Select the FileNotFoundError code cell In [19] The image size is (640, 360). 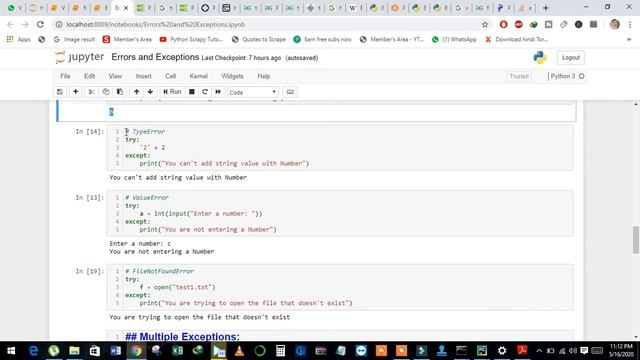pyautogui.click(x=340, y=287)
